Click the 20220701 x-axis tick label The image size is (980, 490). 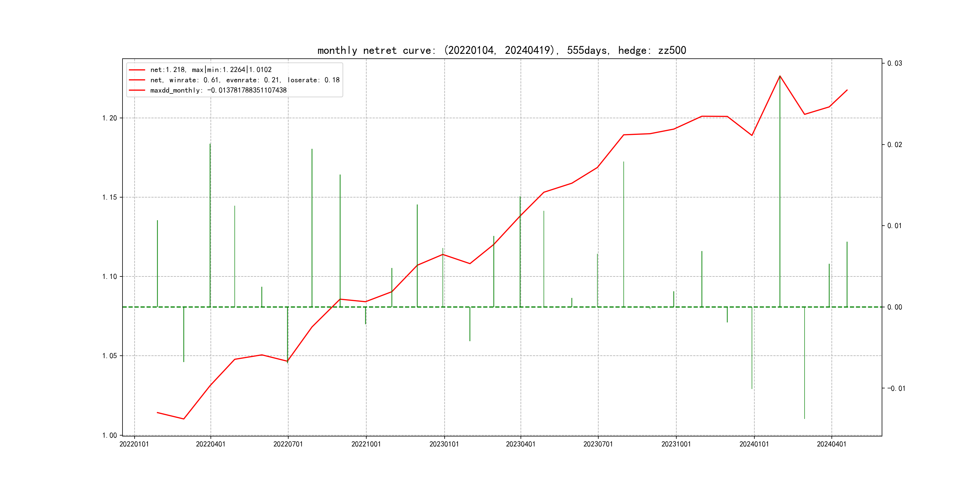coord(288,444)
